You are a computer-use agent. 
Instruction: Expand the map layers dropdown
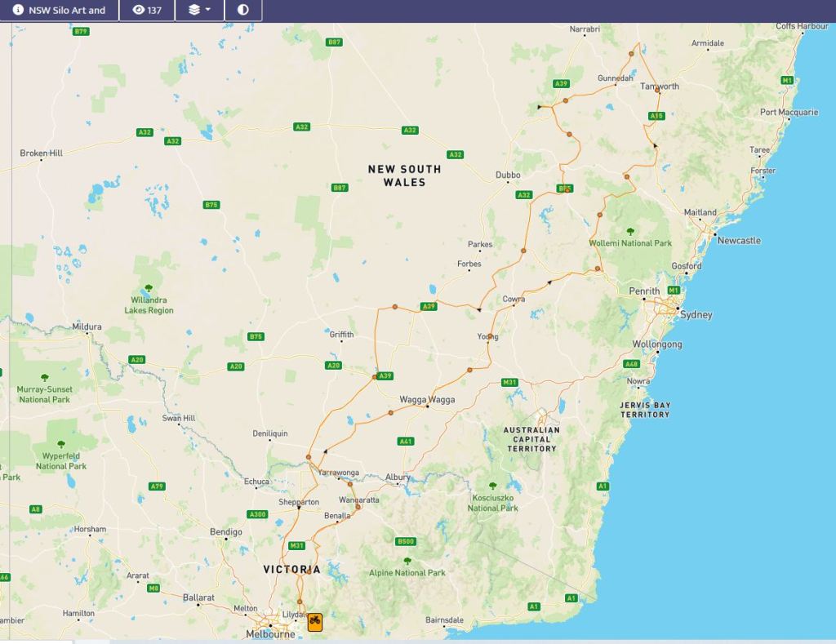[199, 11]
